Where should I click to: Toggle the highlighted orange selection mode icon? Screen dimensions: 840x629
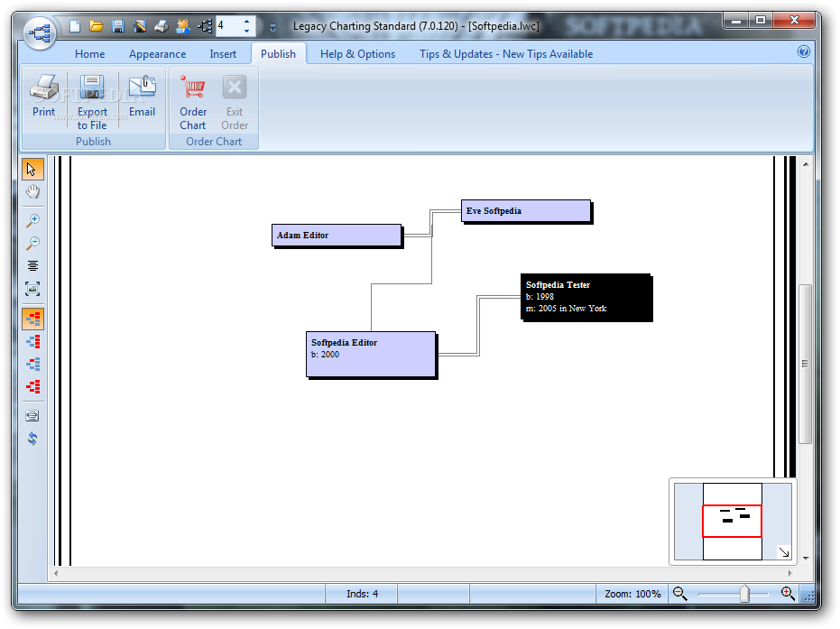pyautogui.click(x=32, y=319)
